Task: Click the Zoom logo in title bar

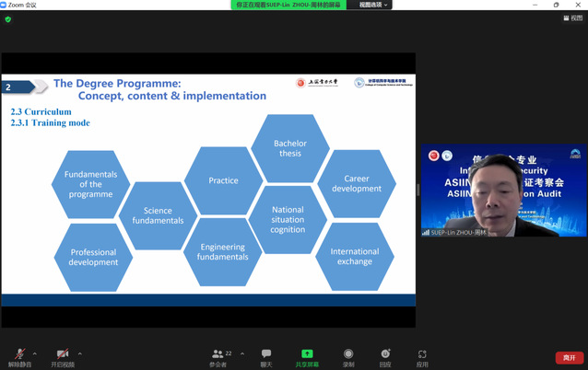Action: (x=5, y=5)
